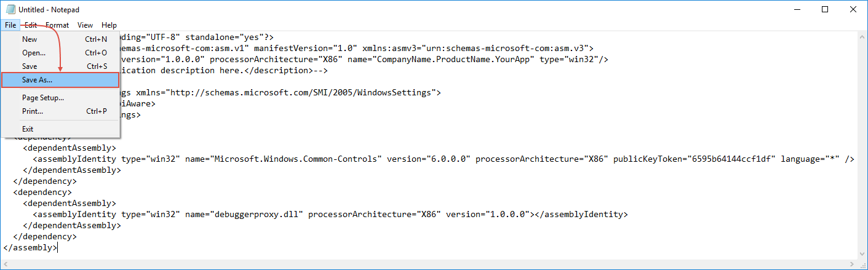
Task: Open the View menu
Action: (86, 25)
